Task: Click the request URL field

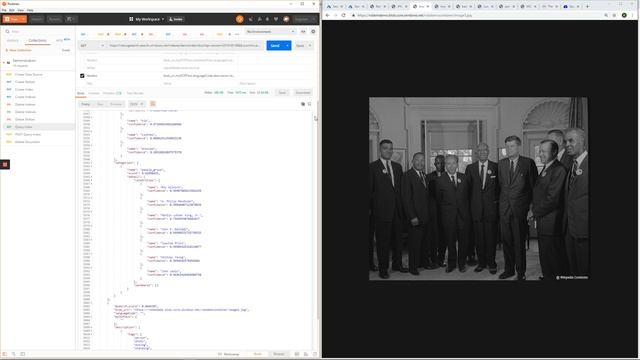Action: point(184,45)
